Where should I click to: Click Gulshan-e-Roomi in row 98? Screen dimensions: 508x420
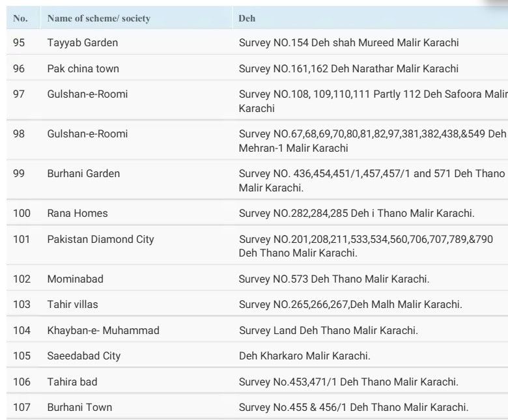coord(87,134)
